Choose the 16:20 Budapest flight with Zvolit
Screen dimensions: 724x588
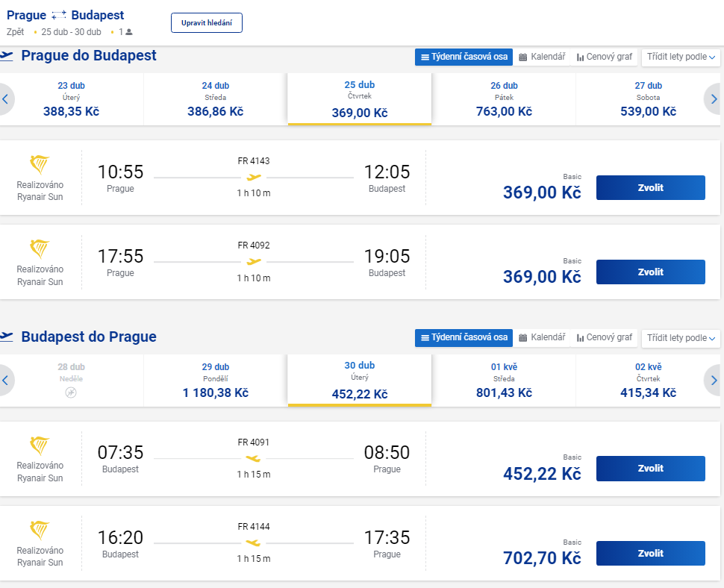[651, 553]
